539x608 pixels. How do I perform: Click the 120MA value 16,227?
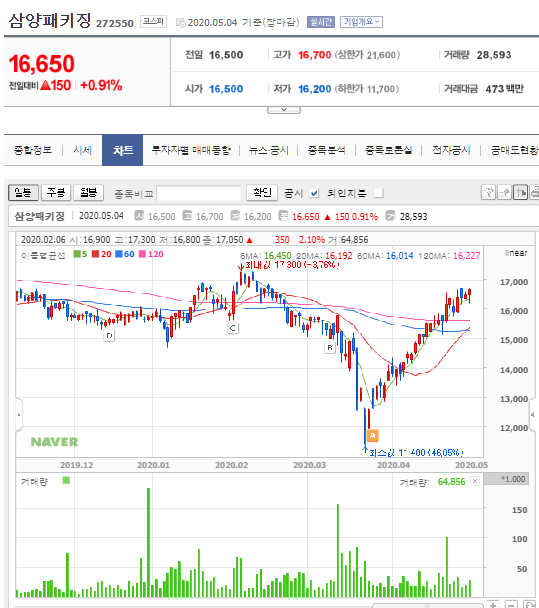466,256
